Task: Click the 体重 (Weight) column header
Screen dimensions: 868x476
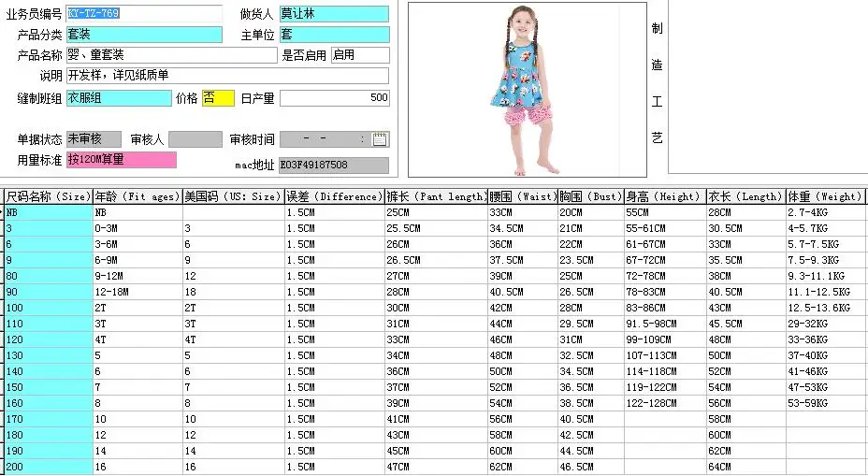Action: click(825, 196)
